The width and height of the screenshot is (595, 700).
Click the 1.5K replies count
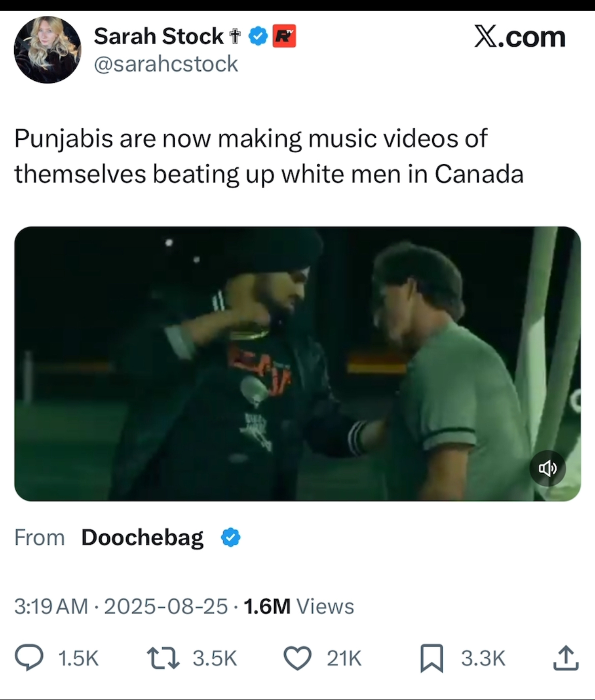coord(78,658)
